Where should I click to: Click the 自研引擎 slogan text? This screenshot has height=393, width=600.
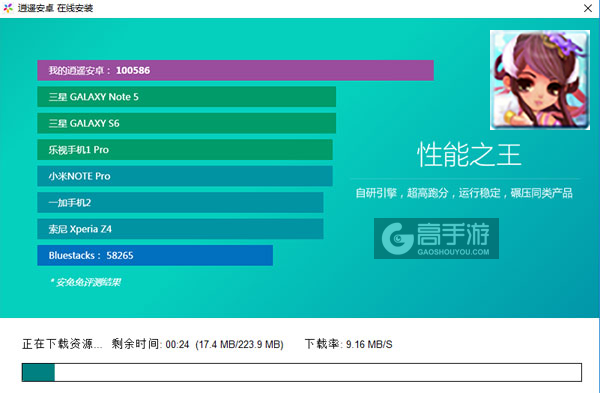464,193
